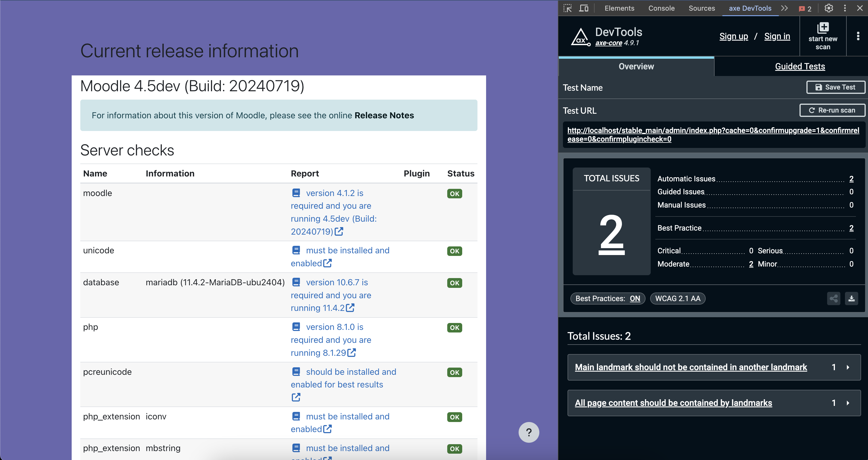Switch to the Console tab
Image resolution: width=868 pixels, height=460 pixels.
[x=661, y=8]
